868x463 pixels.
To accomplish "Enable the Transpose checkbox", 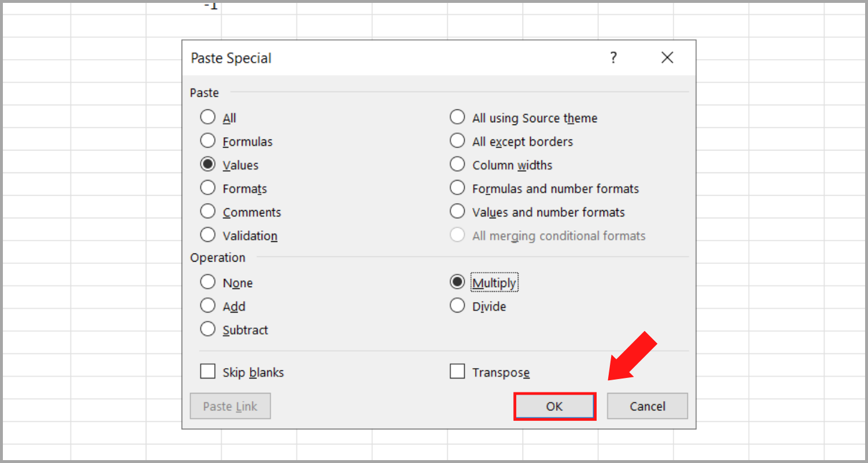I will coord(457,371).
